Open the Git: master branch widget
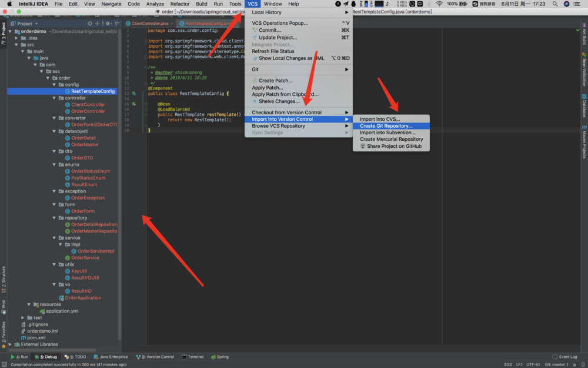Screen dimensions: 588x368 click(556, 364)
